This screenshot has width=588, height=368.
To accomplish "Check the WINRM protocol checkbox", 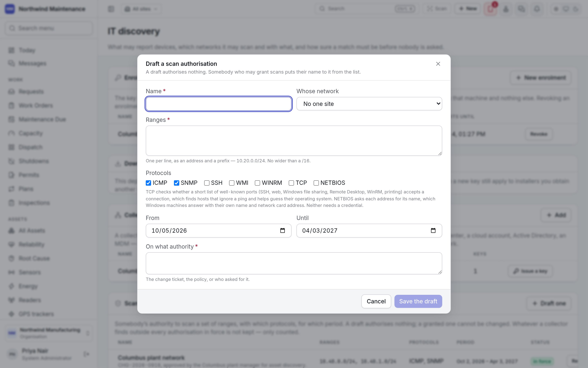I will click(257, 183).
